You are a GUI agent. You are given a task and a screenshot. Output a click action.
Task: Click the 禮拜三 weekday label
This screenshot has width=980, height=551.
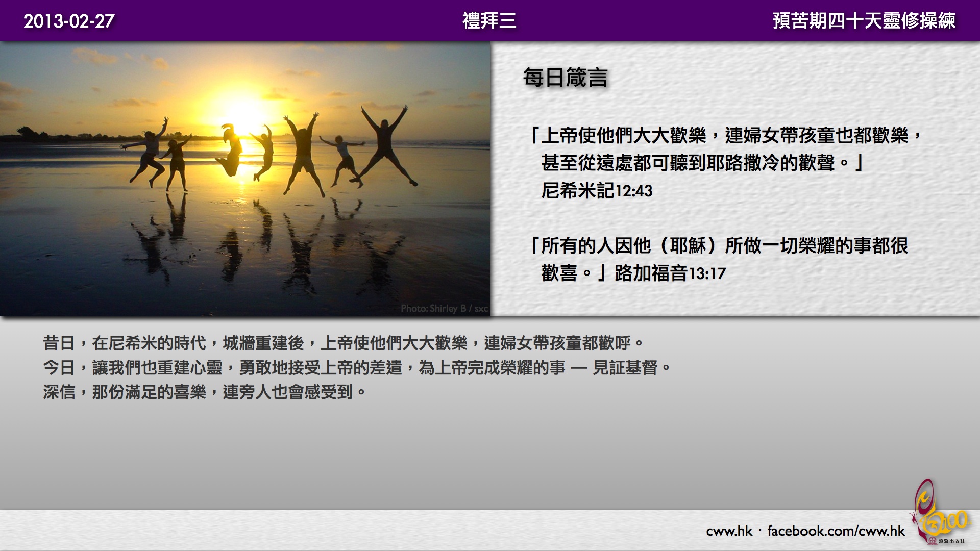[x=489, y=21]
